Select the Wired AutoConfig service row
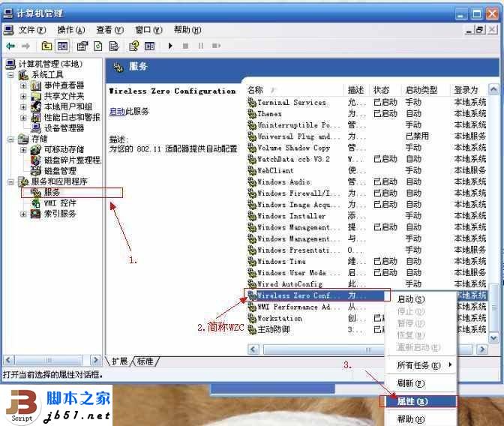This screenshot has height=426, width=504. (367, 284)
